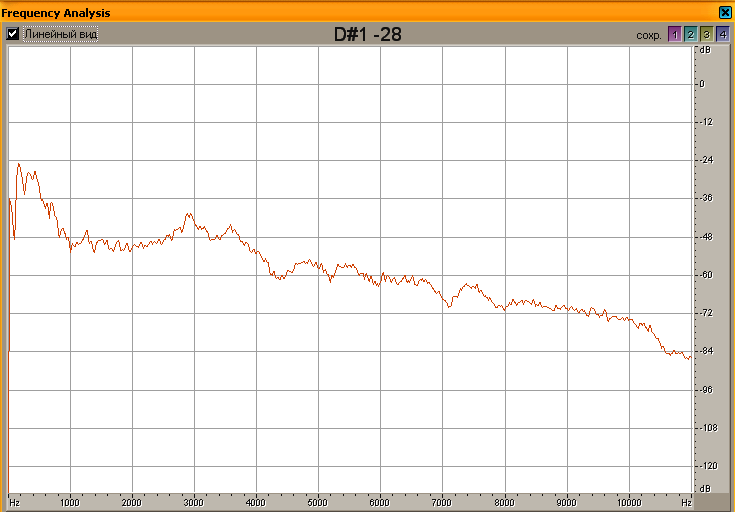Click the 3000 Hz axis label

point(194,503)
